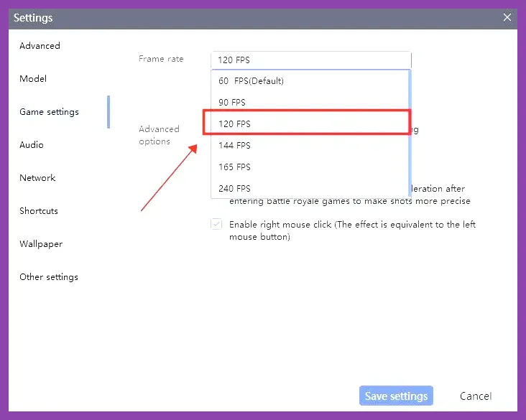526x420 pixels.
Task: Select 120 FPS from the list
Action: point(309,123)
